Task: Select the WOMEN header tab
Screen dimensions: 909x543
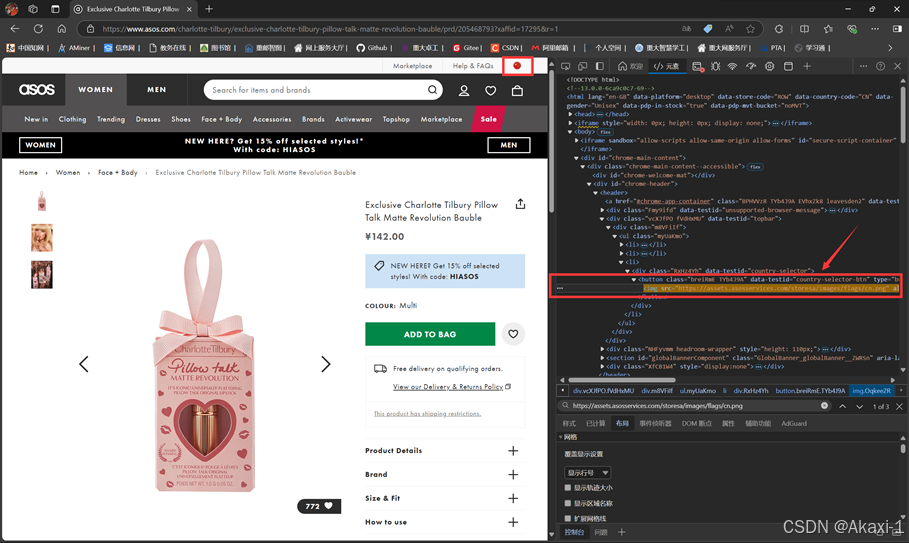Action: click(x=96, y=90)
